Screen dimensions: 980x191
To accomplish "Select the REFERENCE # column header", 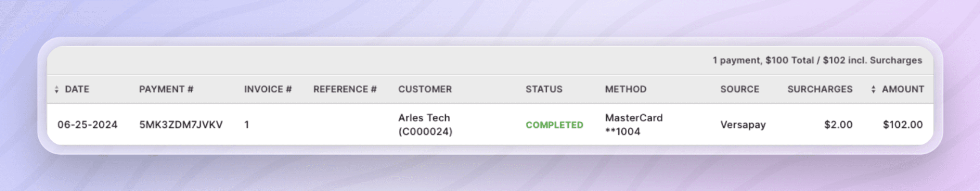I will point(345,89).
